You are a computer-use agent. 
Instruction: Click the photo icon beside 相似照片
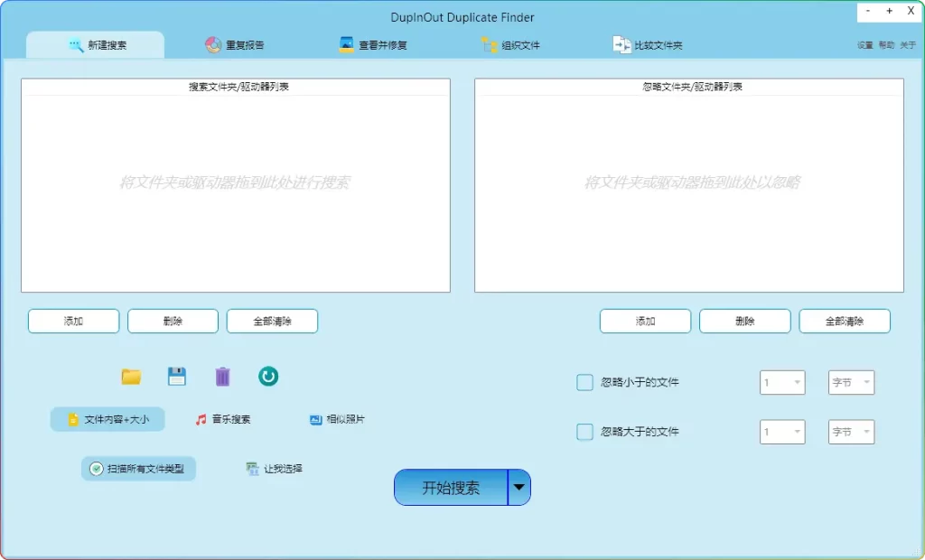(x=315, y=420)
